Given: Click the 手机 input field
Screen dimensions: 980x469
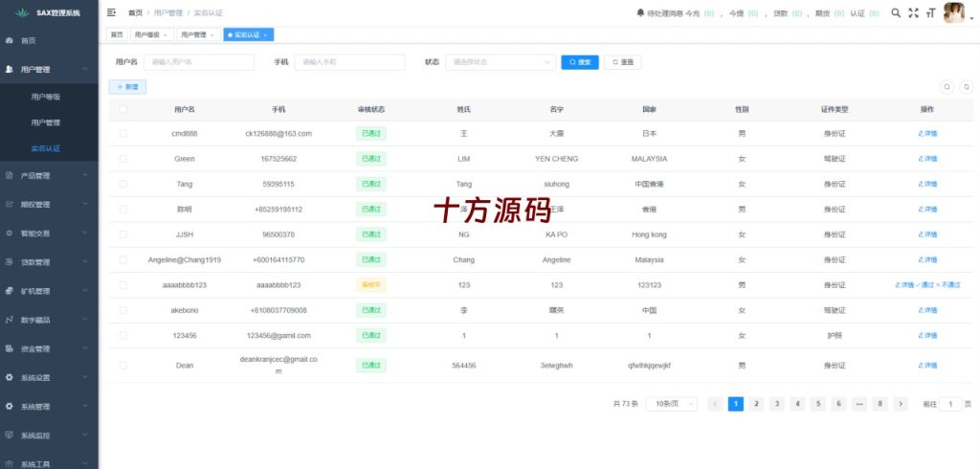Looking at the screenshot, I should pyautogui.click(x=350, y=62).
